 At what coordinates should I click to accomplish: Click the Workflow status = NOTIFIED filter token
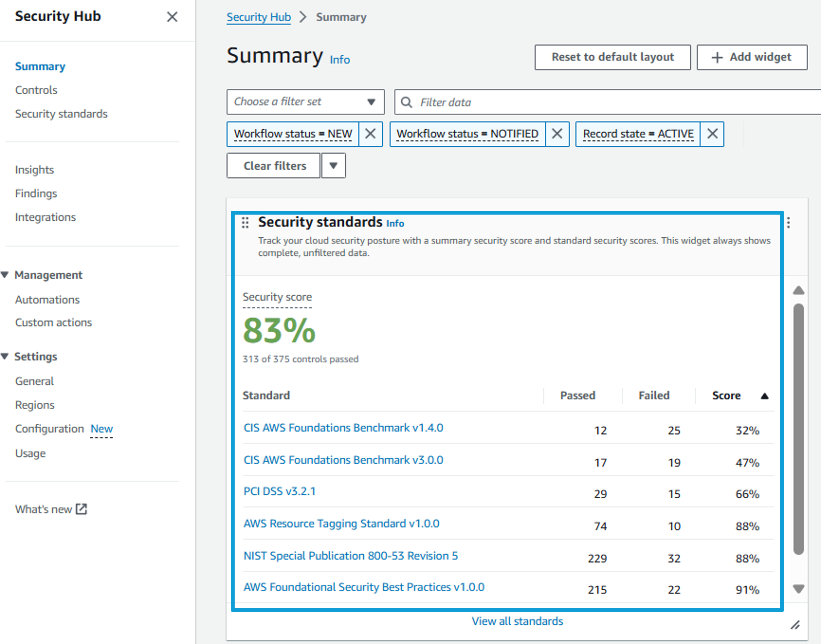pyautogui.click(x=467, y=134)
